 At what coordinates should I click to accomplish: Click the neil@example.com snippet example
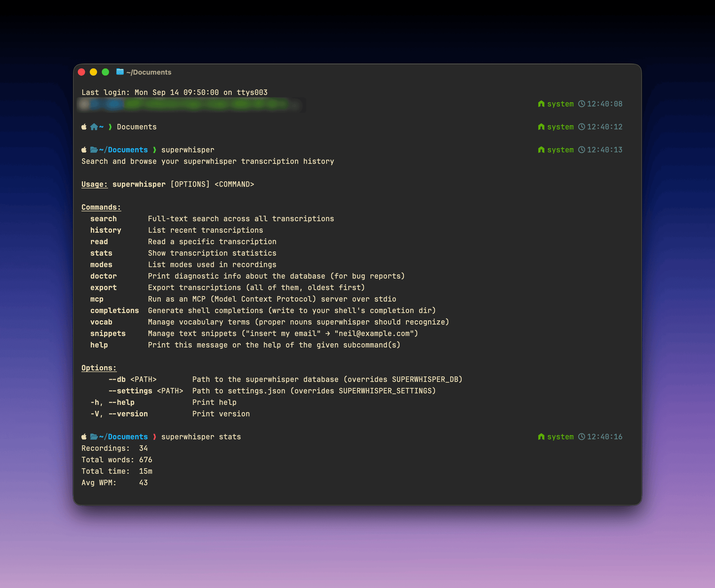[374, 334]
